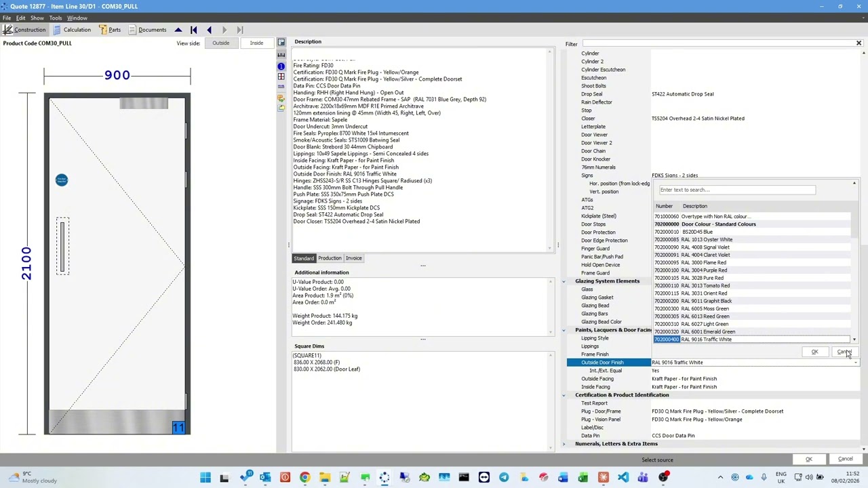This screenshot has width=868, height=488.
Task: Select RAL 3000 Flame Red
Action: 751,263
